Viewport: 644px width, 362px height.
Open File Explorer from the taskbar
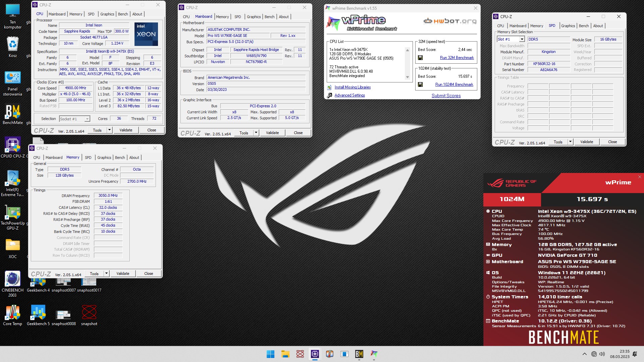(x=285, y=354)
